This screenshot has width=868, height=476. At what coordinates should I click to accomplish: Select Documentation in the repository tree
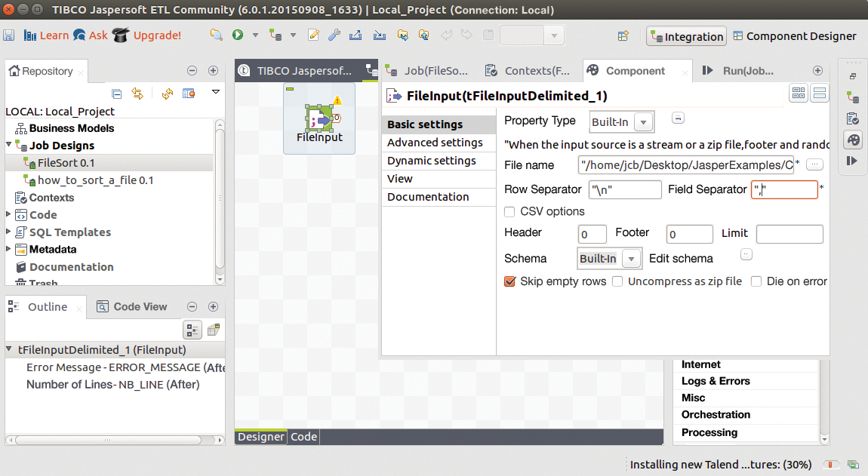coord(71,267)
